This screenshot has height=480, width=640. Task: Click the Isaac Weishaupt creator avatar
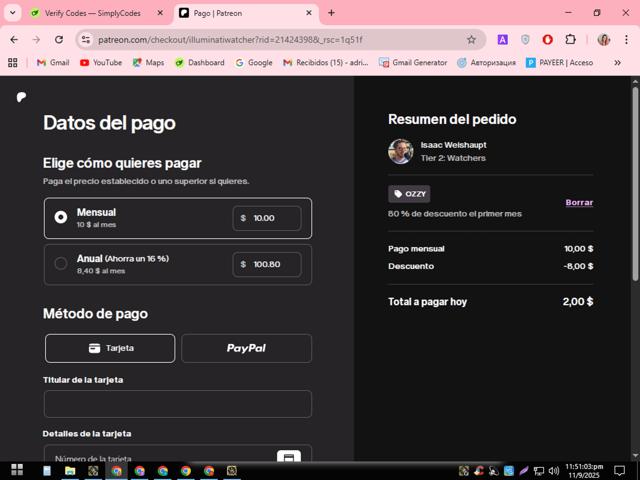click(x=400, y=151)
